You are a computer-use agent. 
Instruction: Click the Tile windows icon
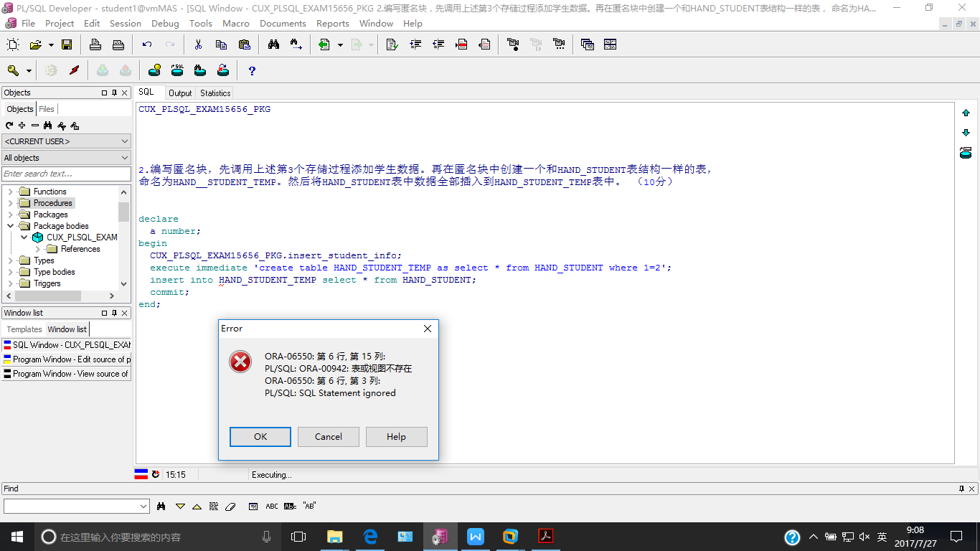click(x=610, y=44)
